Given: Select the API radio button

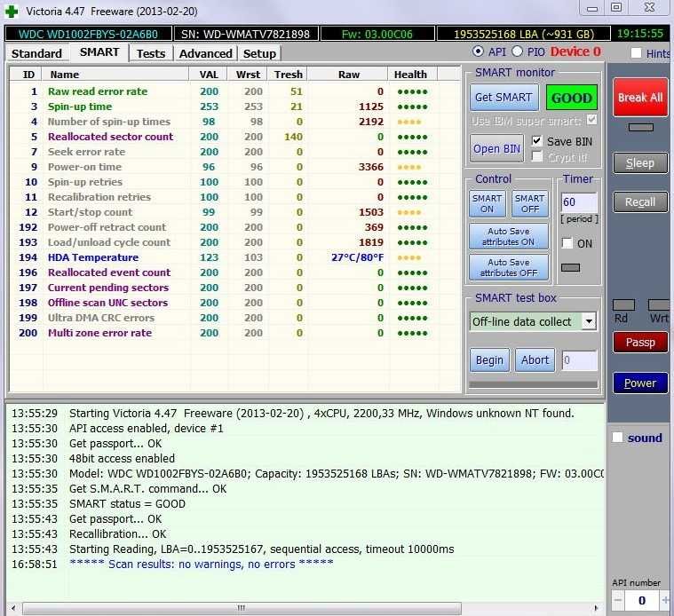Looking at the screenshot, I should (478, 51).
